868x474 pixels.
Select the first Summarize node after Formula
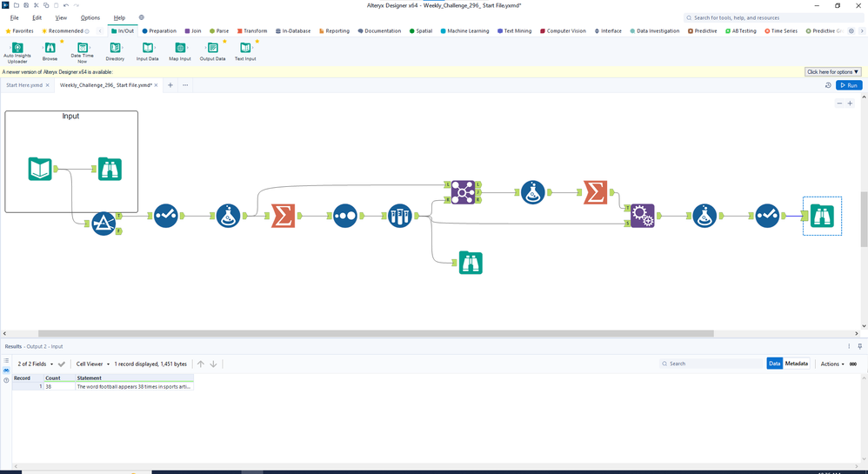pos(283,216)
